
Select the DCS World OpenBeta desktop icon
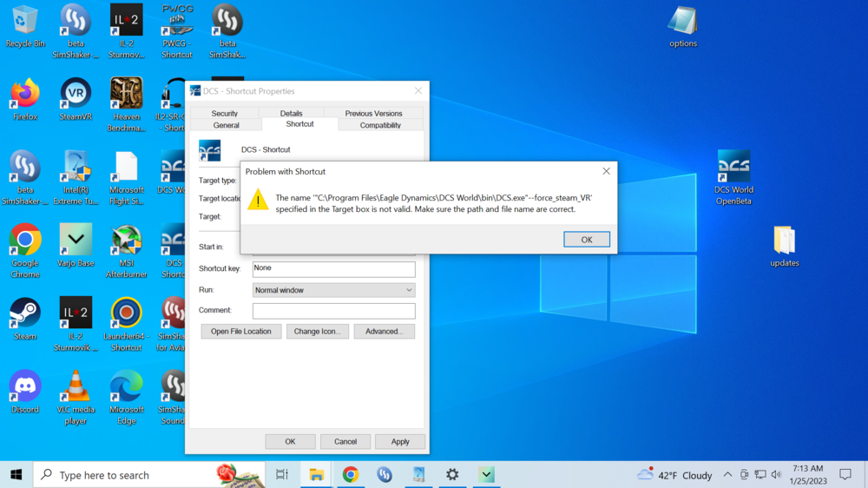tap(733, 177)
